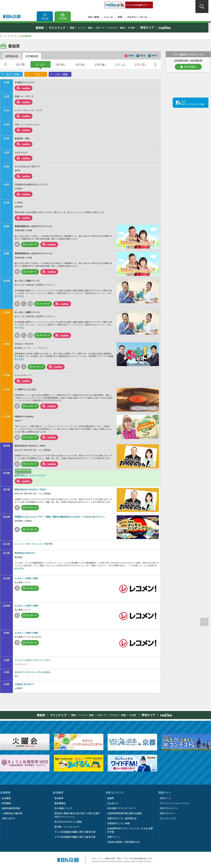Open the さらピン！キョウト program thumbnail
Viewport: 211px width, 868px height.
[138, 355]
